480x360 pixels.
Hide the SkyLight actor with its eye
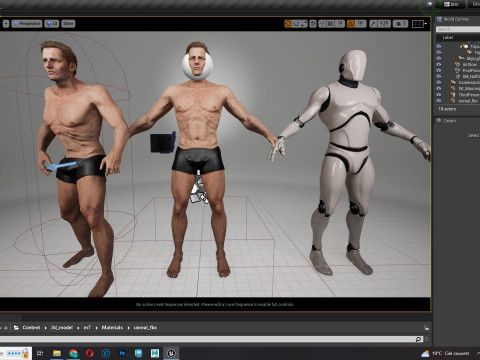(x=439, y=58)
